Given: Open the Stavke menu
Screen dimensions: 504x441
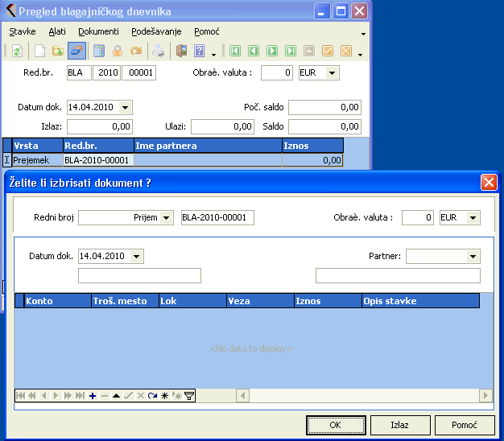Looking at the screenshot, I should (23, 31).
